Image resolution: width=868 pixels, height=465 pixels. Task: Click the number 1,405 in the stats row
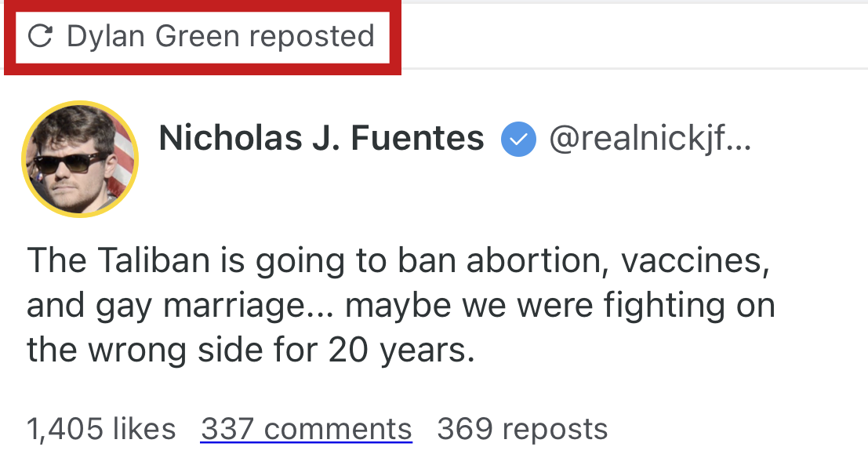(65, 429)
